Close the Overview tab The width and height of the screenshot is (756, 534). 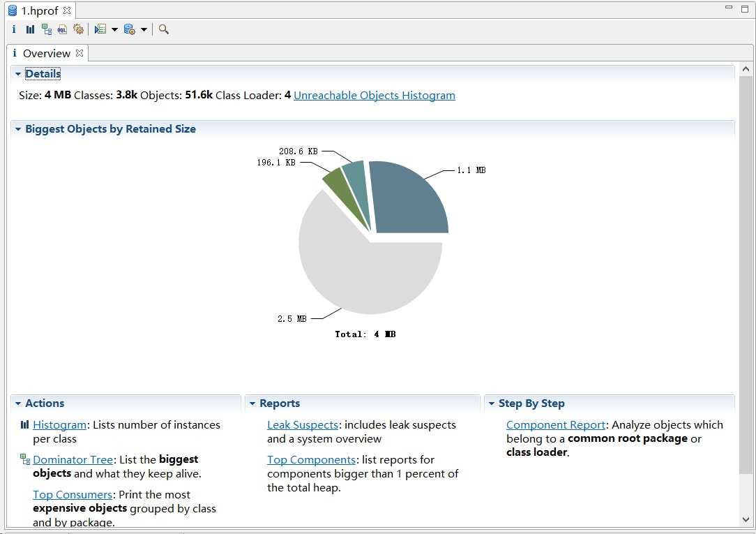(80, 52)
